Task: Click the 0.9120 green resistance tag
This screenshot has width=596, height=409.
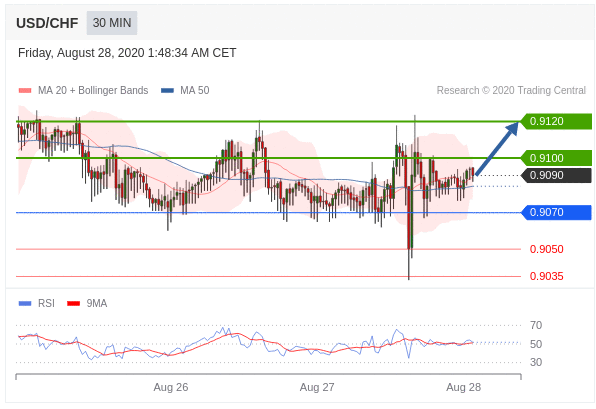Action: coord(556,121)
